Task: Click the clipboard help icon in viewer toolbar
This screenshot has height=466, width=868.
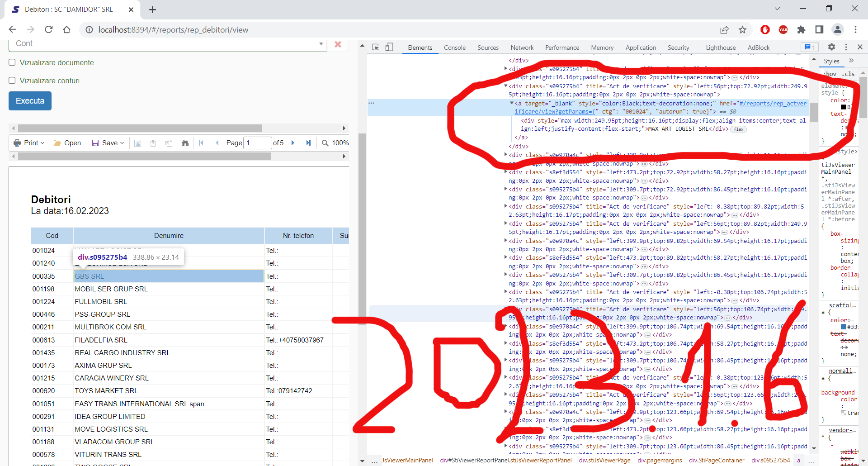Action: pyautogui.click(x=153, y=143)
